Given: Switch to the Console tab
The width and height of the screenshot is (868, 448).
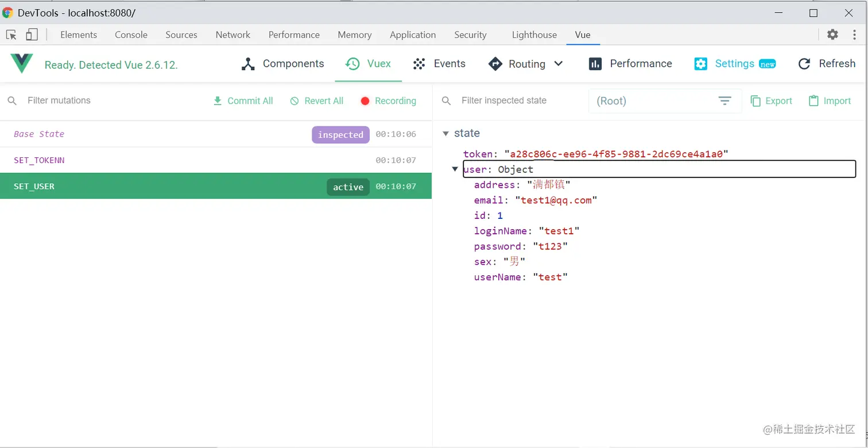Looking at the screenshot, I should click(x=131, y=34).
